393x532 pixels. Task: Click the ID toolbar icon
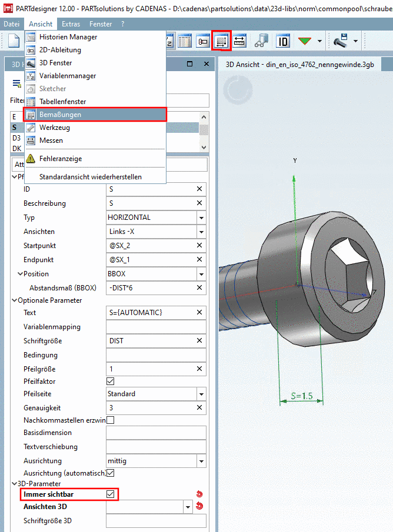coord(283,41)
